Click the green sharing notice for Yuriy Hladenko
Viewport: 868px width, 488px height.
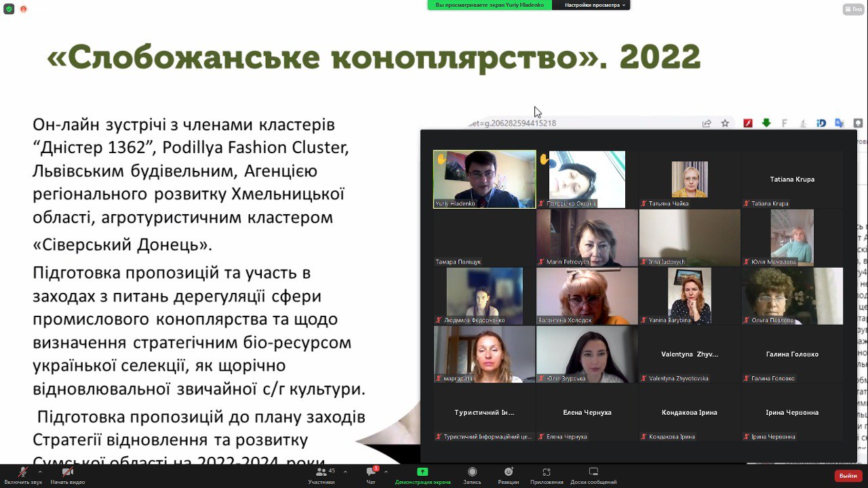pos(489,5)
